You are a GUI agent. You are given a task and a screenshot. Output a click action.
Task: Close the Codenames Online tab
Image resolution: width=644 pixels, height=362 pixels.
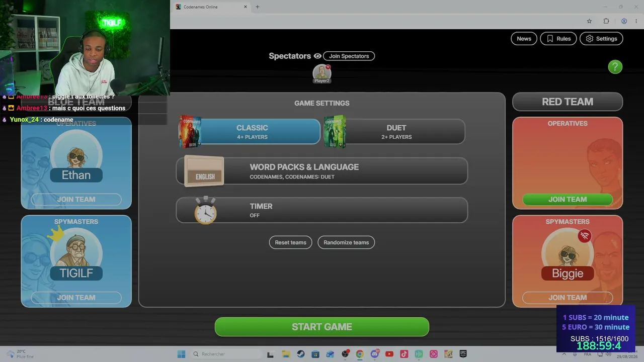pos(246,7)
